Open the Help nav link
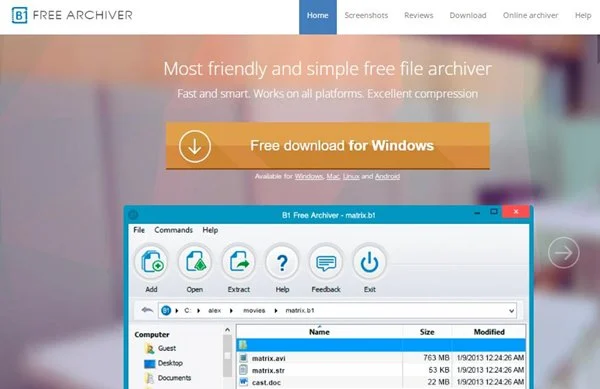This screenshot has width=600, height=389. click(583, 15)
